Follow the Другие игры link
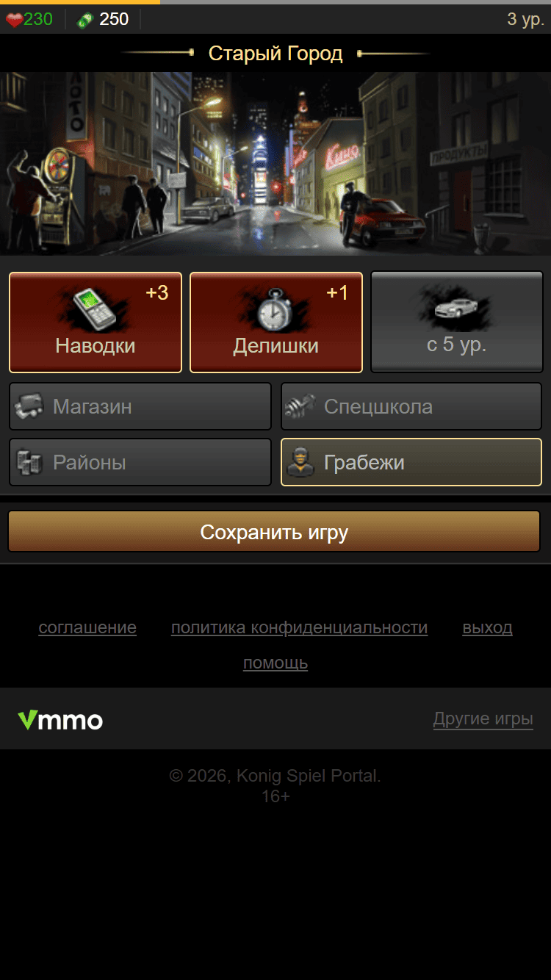The height and width of the screenshot is (980, 551). pos(483,718)
